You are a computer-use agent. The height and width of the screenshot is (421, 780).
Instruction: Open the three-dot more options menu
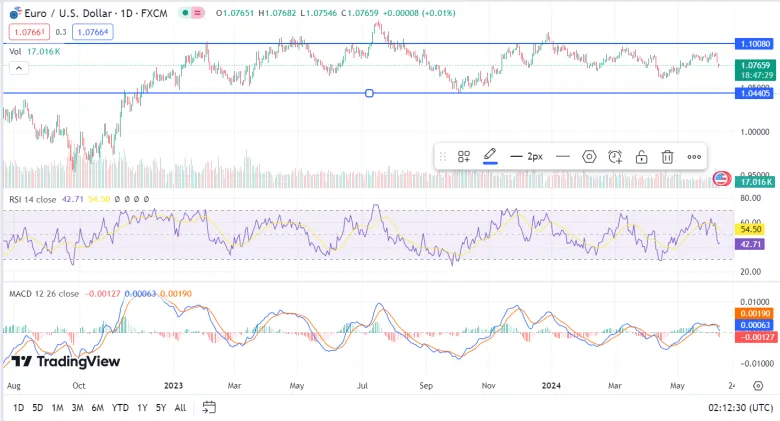click(694, 157)
